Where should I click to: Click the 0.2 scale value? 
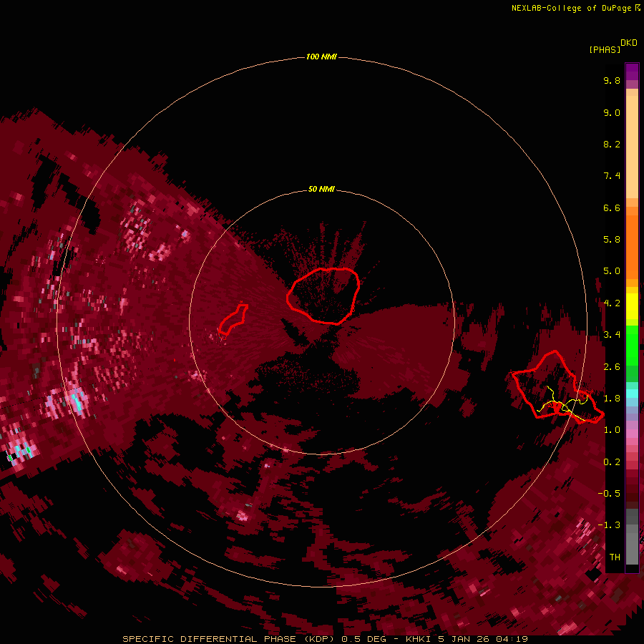tap(612, 462)
